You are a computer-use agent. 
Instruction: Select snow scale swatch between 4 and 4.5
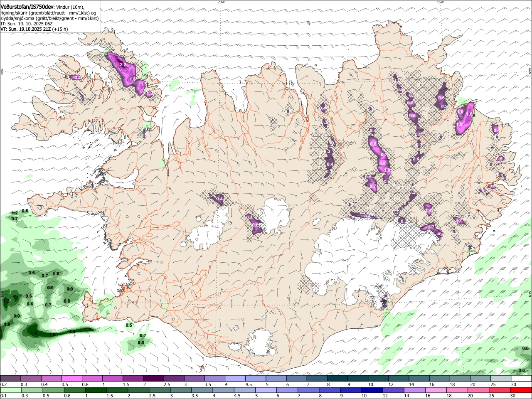[x=234, y=378]
